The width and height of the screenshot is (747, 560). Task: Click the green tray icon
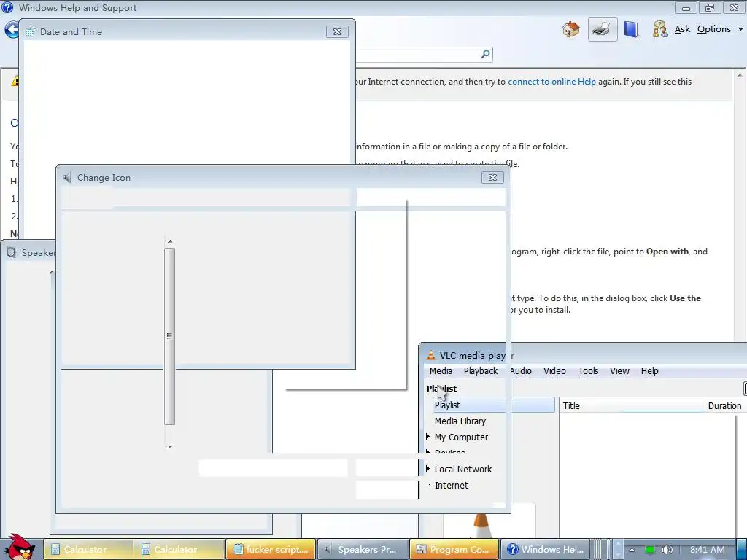(x=649, y=550)
